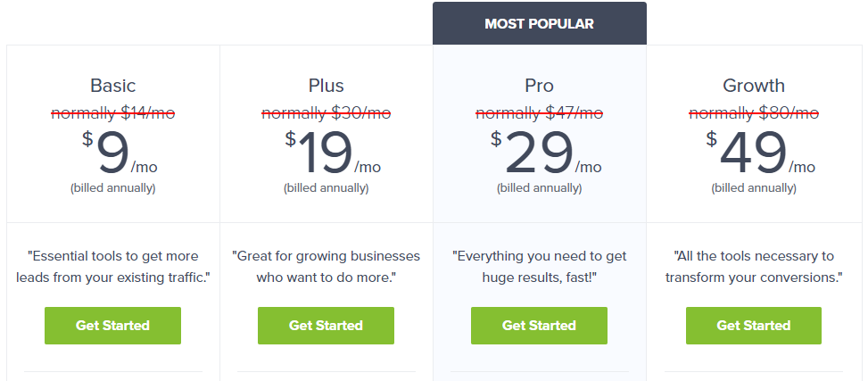Click Get Started under Basic plan
The image size is (868, 381).
point(113,326)
